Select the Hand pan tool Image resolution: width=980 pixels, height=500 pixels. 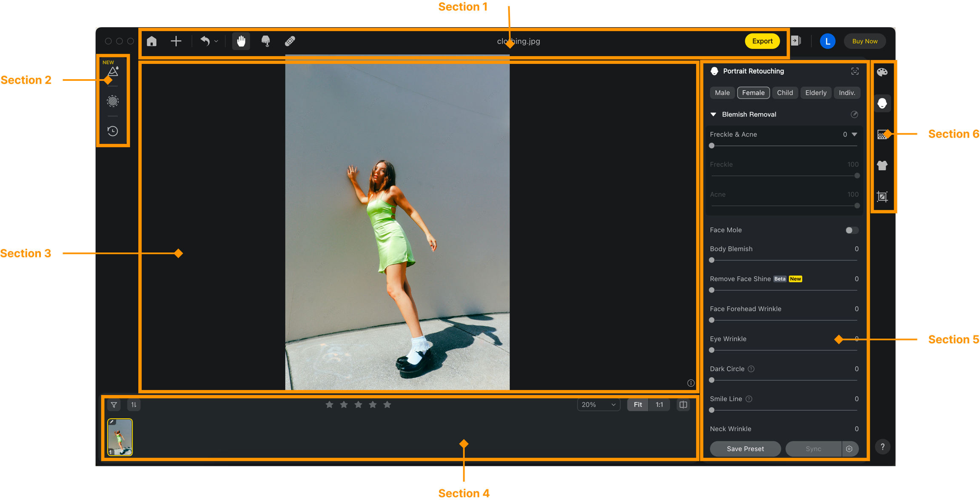241,41
